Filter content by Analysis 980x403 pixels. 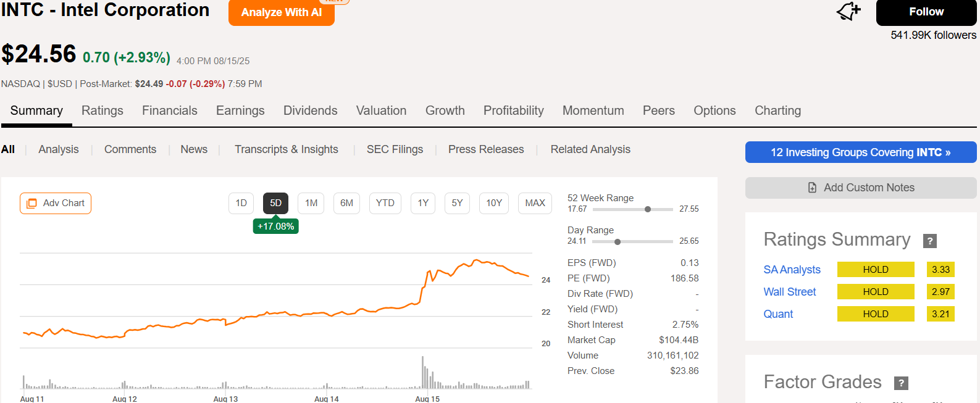[x=59, y=149]
